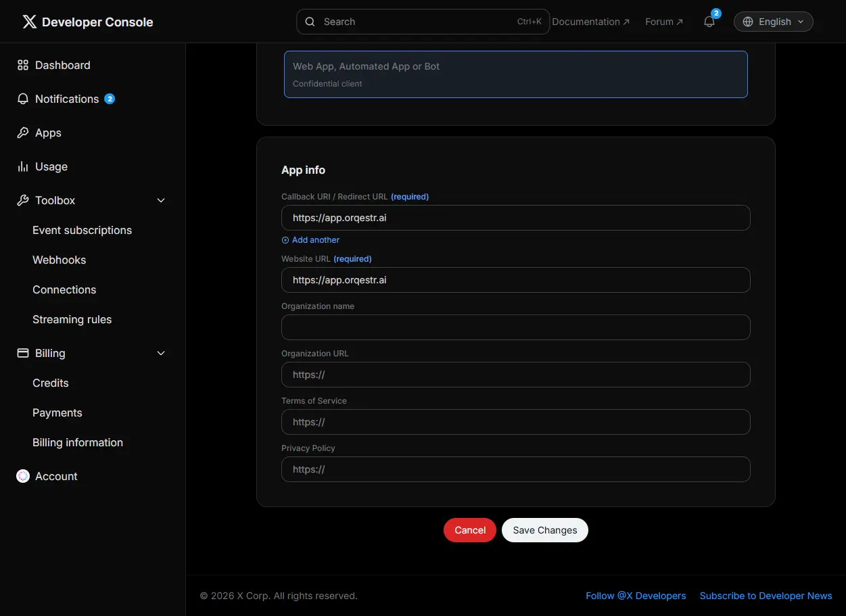Click the Website URL input field

pos(516,280)
